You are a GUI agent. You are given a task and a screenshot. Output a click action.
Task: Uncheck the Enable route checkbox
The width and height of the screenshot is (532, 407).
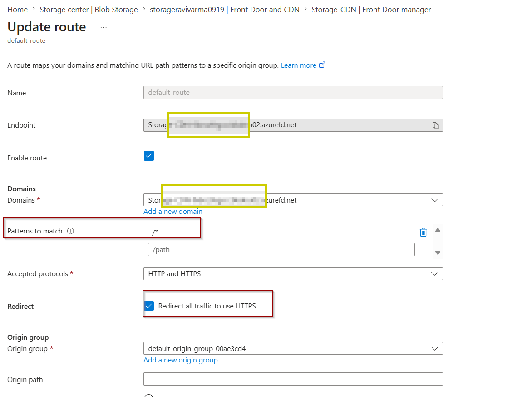(149, 156)
